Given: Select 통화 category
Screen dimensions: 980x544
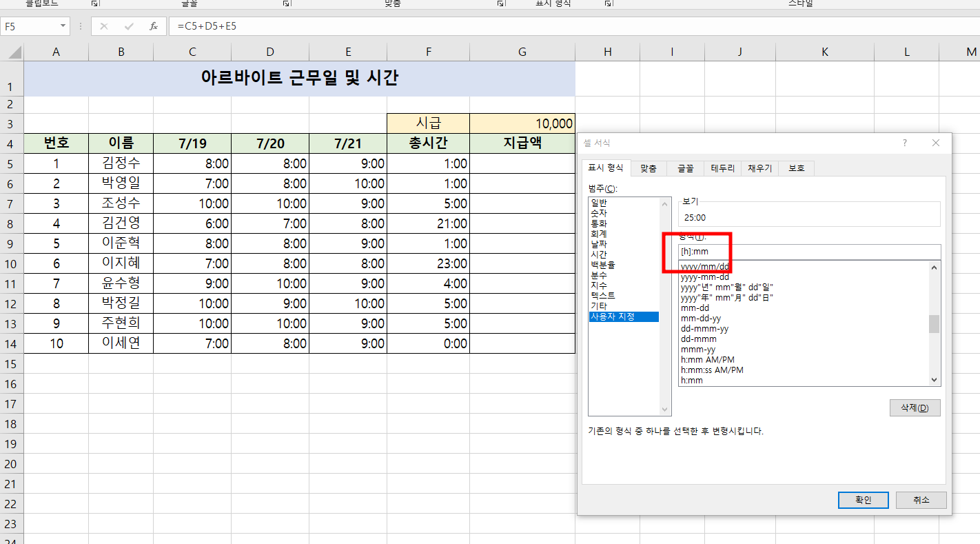Looking at the screenshot, I should [624, 223].
